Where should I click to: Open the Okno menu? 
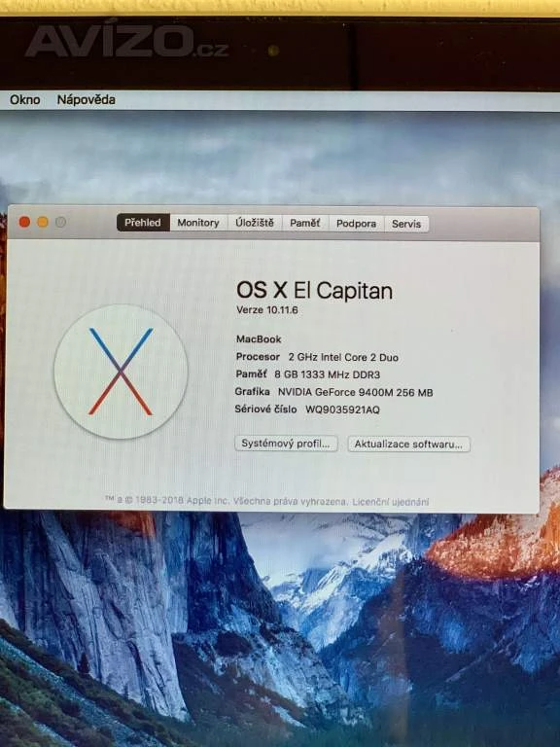(24, 99)
